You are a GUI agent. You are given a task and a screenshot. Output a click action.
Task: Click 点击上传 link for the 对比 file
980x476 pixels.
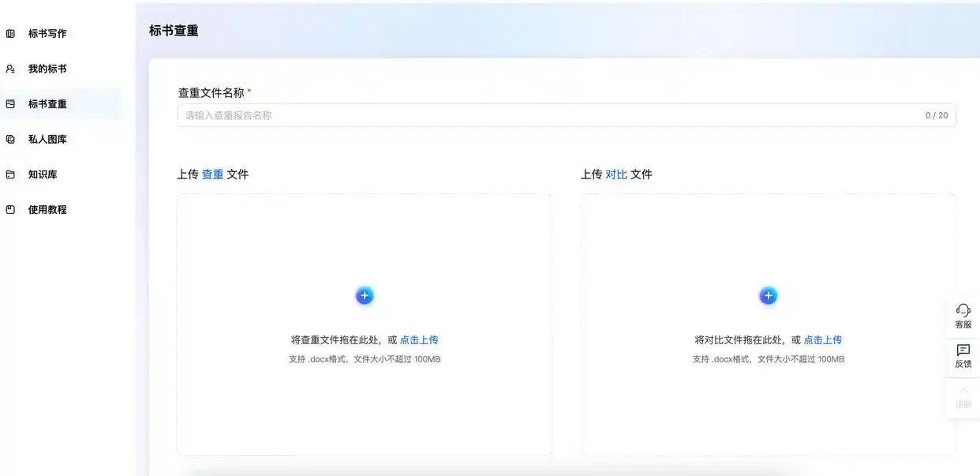coord(823,340)
